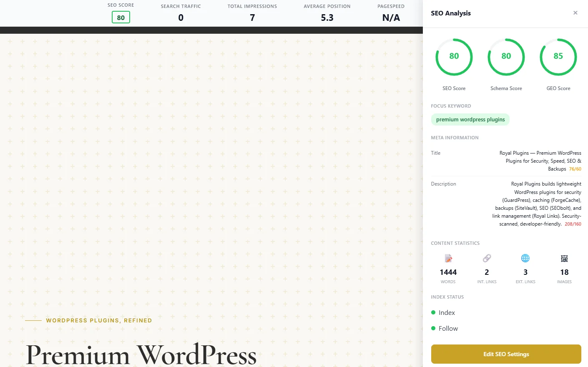Click the words count document icon
Viewport: 588px width, 367px height.
click(448, 259)
